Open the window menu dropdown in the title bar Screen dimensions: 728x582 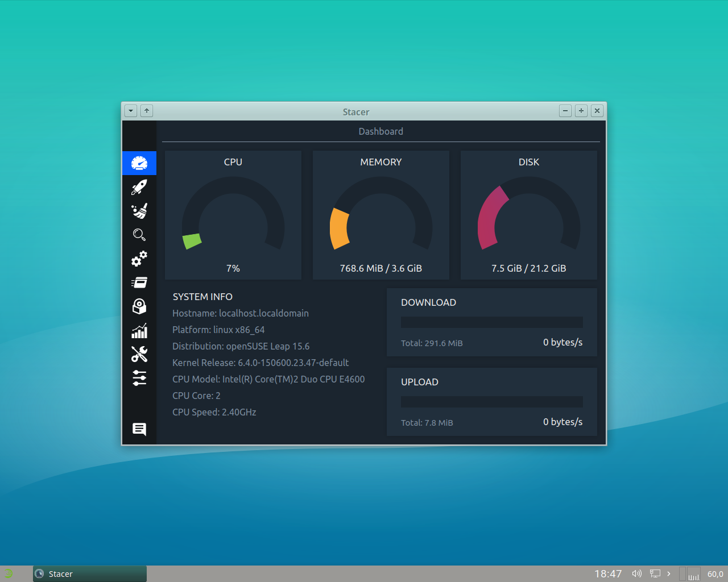point(131,111)
